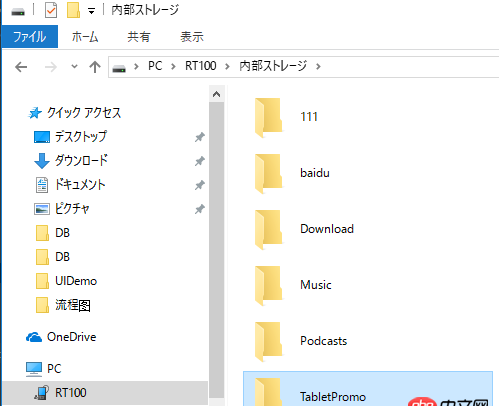Click the New Folder icon in quick access toolbar
Image resolution: width=499 pixels, height=406 pixels.
click(x=73, y=10)
